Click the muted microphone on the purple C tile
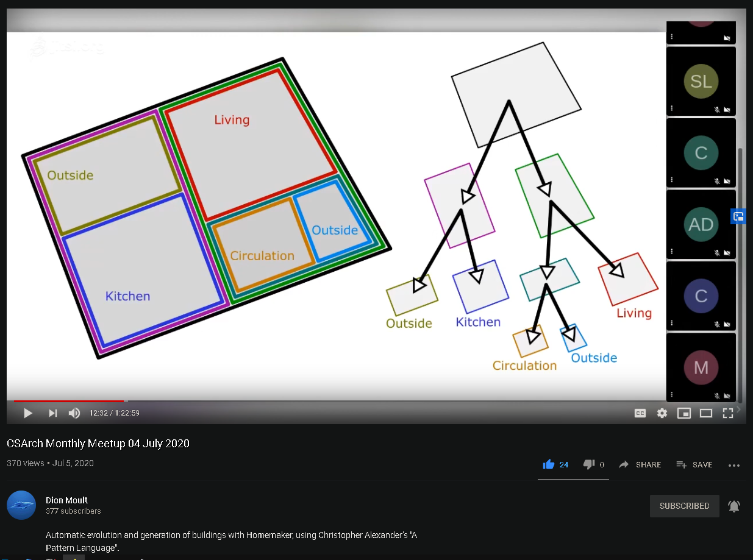 [x=718, y=324]
